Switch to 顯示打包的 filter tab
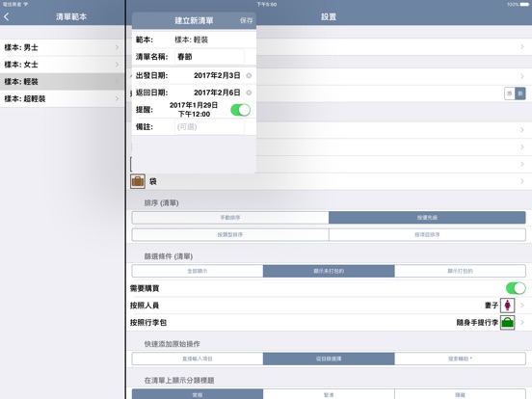 [460, 271]
